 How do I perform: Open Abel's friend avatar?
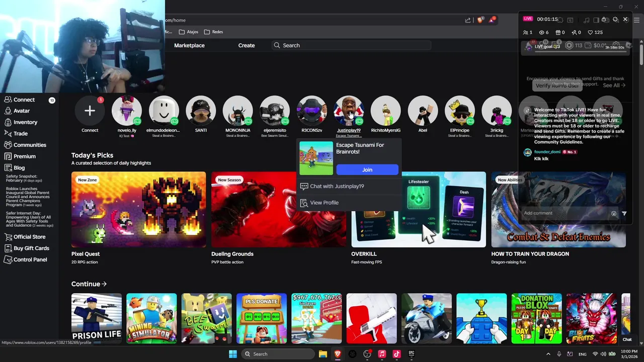(423, 111)
